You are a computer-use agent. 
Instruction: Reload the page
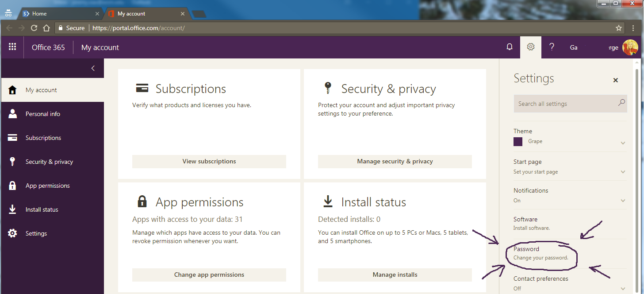pos(34,28)
